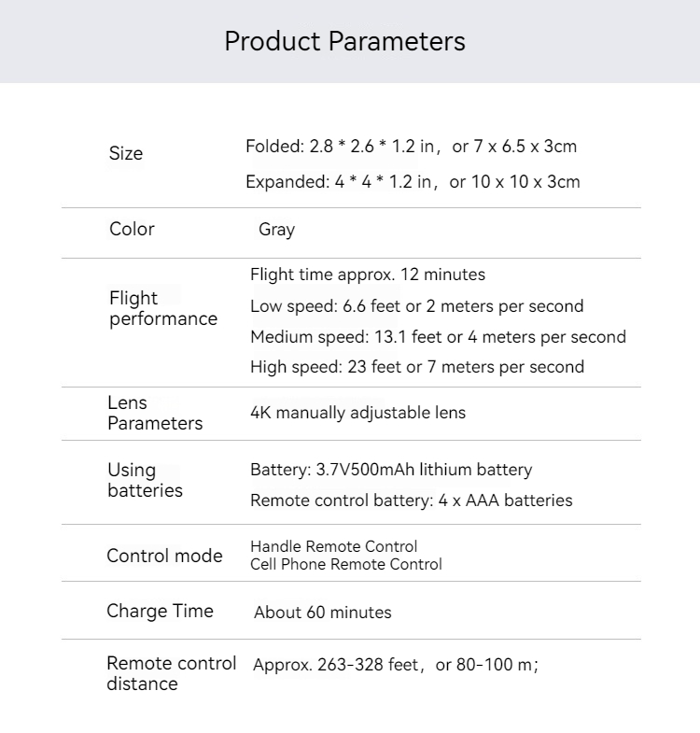Click the 3.7V500mAh lithium battery line
This screenshot has width=700, height=733.
coord(391,470)
